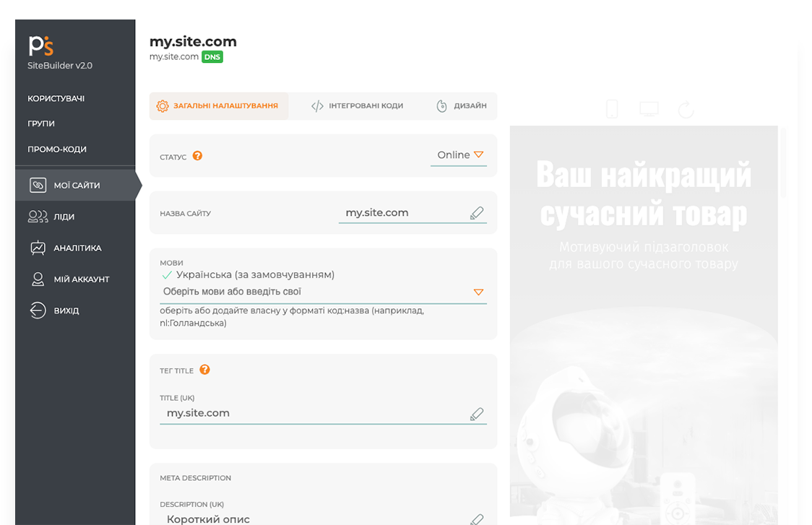This screenshot has width=812, height=525.
Task: Go to Користувачі in the sidebar
Action: [56, 98]
